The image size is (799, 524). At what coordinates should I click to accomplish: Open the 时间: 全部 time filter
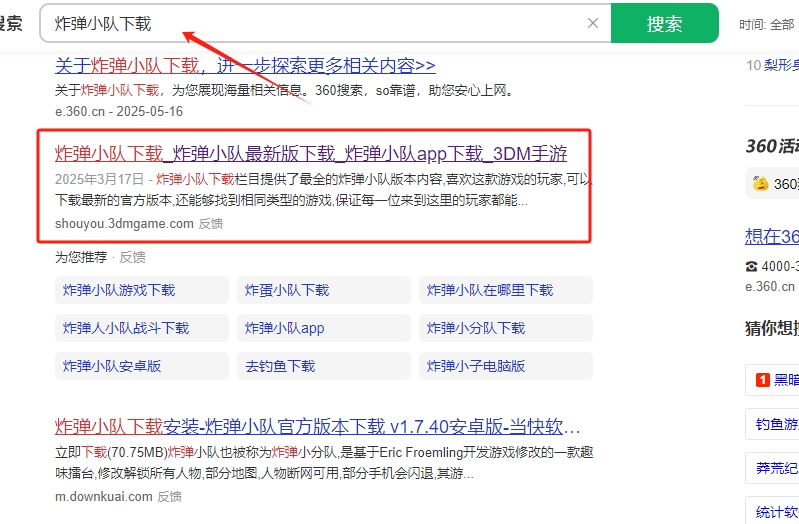768,24
